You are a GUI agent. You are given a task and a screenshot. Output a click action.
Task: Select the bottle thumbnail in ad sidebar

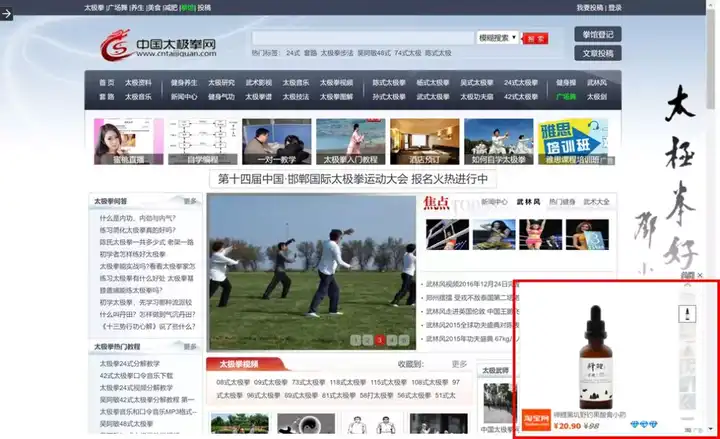click(687, 314)
